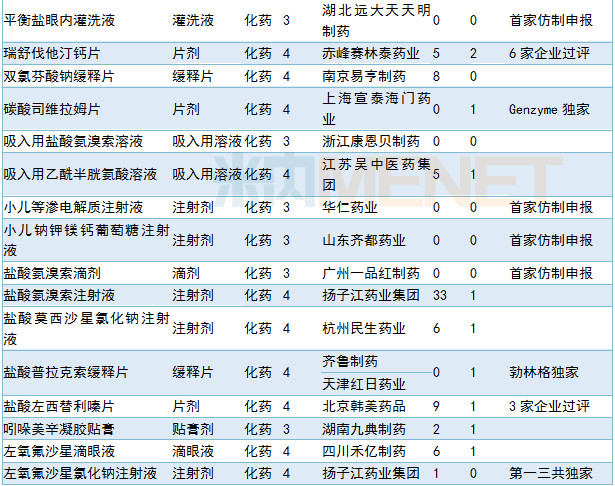The height and width of the screenshot is (486, 615).
Task: Click company 湖南九典制药
Action: 364,428
